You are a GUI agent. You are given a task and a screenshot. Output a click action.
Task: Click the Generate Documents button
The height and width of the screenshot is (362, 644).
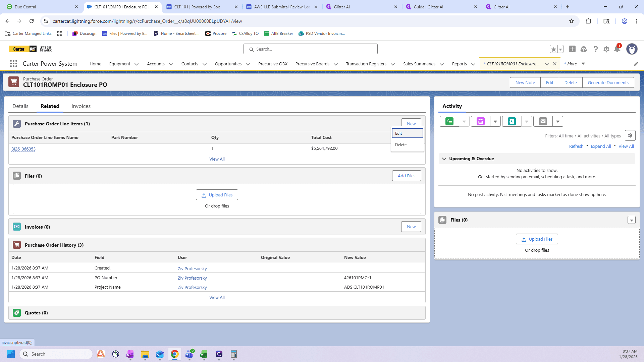pos(608,82)
